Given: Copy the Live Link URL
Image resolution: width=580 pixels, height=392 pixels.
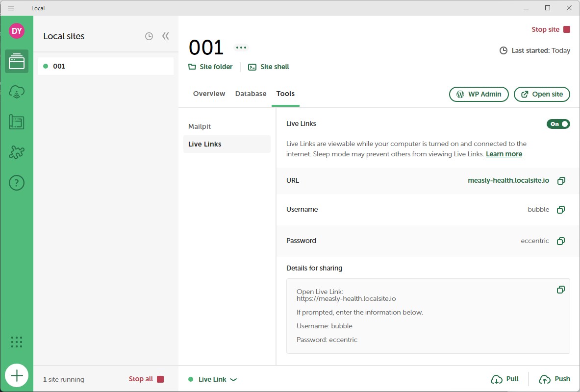Looking at the screenshot, I should pyautogui.click(x=561, y=181).
